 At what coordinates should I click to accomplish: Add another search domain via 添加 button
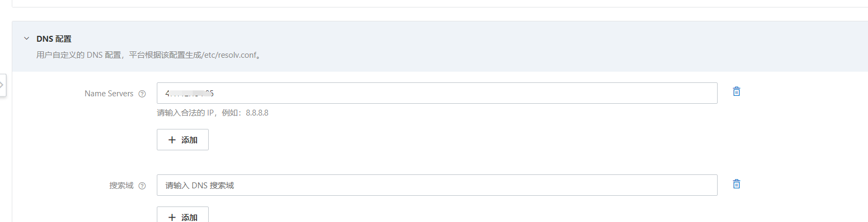point(182,215)
